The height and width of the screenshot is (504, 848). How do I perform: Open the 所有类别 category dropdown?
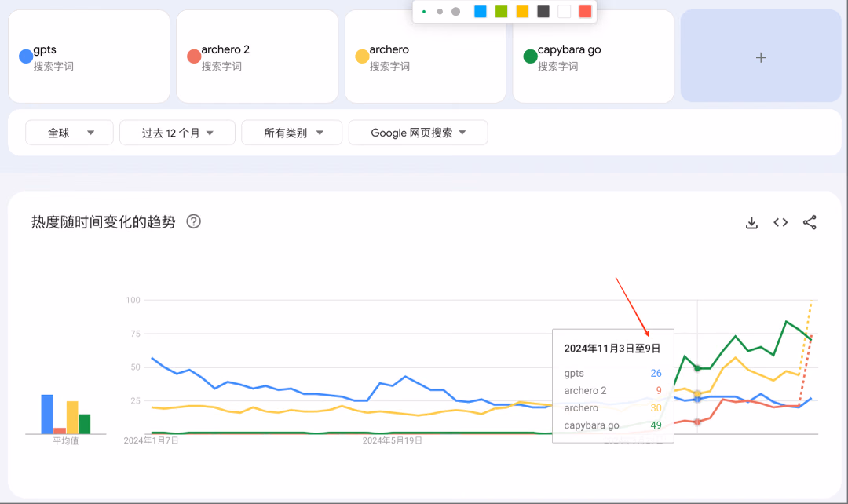pos(292,133)
